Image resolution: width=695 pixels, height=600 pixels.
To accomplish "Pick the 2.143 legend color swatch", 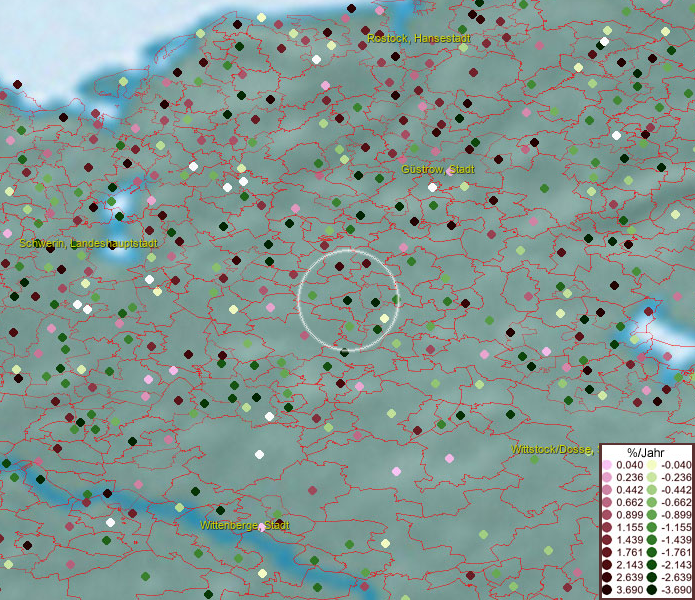I will click(607, 565).
